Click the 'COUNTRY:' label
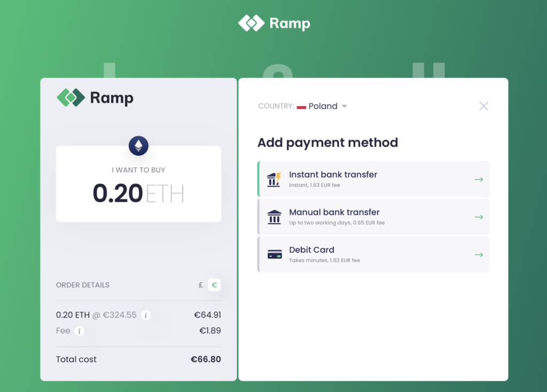This screenshot has width=547, height=392. [276, 106]
